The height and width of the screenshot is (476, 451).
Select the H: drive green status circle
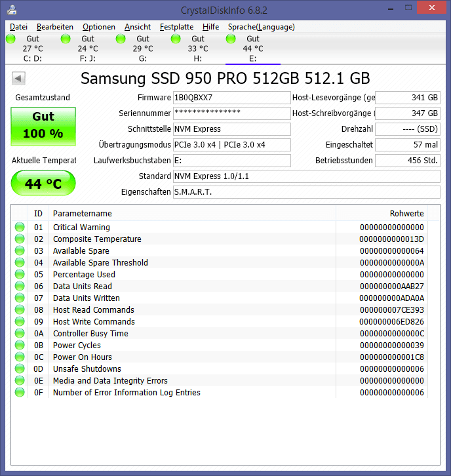(x=176, y=39)
